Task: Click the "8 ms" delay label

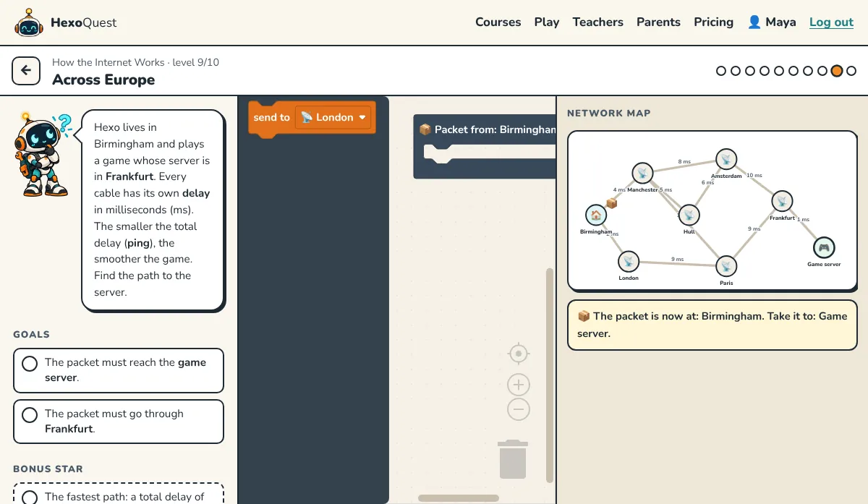Action: 684,161
